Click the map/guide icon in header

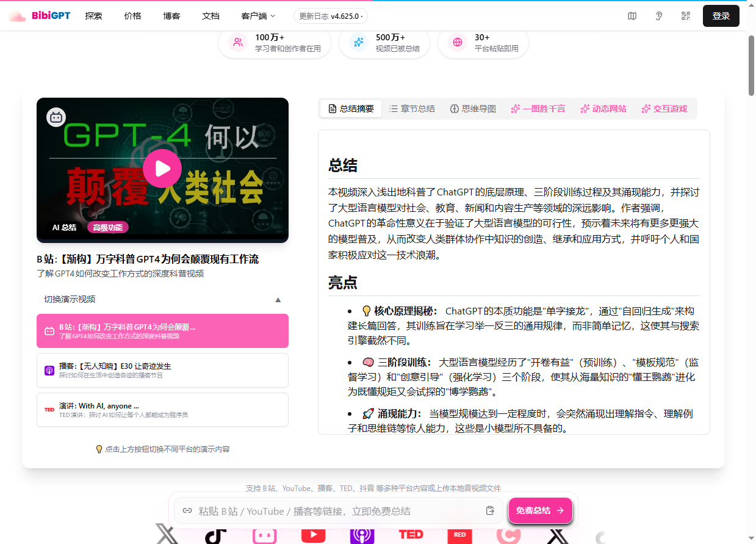[x=632, y=16]
